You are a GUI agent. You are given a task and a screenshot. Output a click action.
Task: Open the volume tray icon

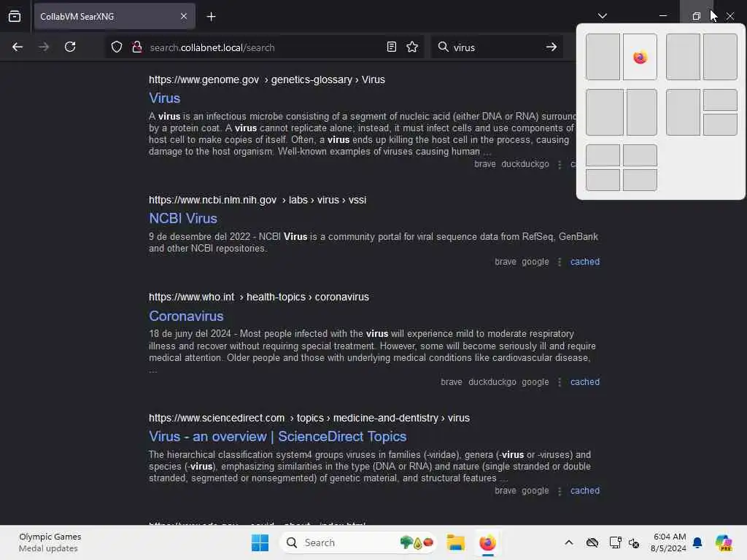634,542
